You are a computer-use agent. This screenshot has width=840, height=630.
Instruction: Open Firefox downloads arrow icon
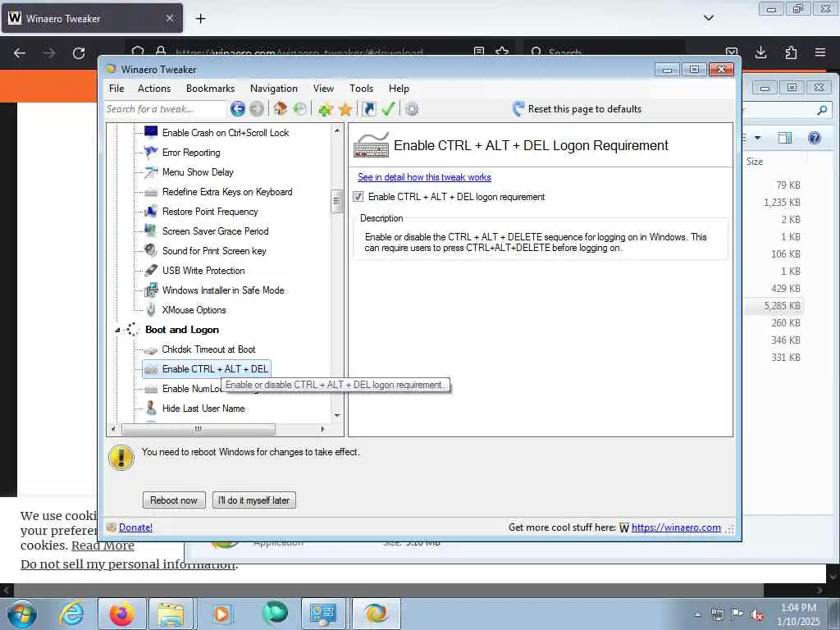point(760,52)
